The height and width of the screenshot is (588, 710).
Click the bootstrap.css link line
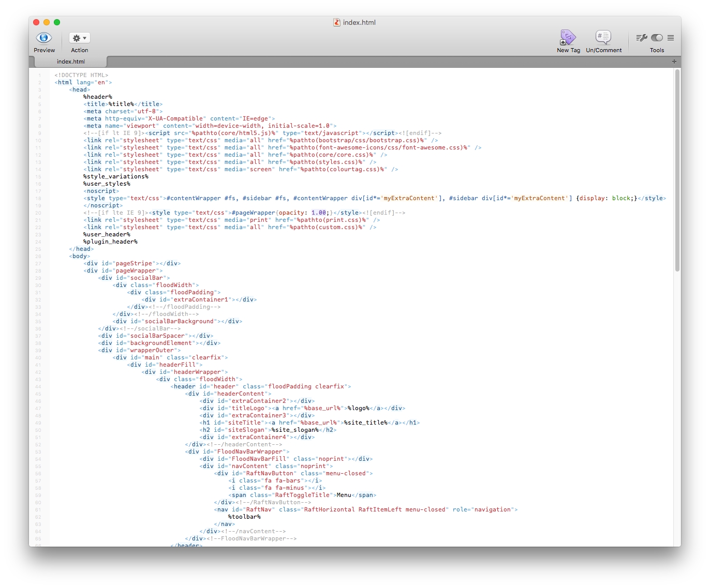(261, 140)
